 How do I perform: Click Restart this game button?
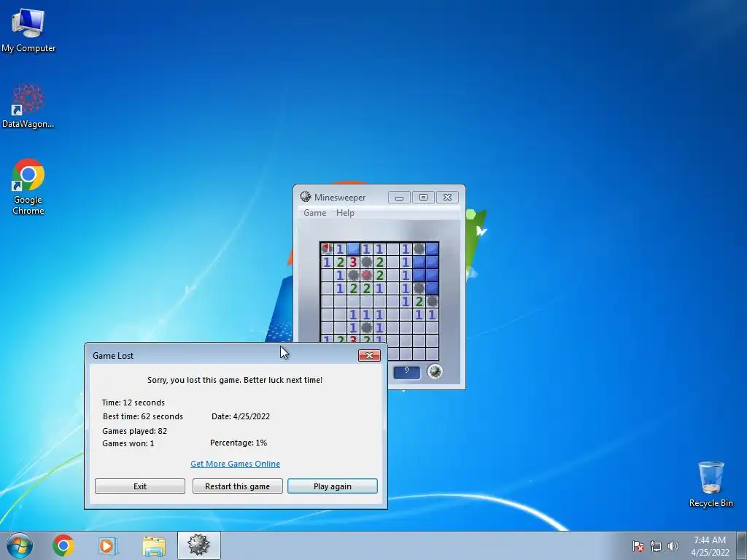coord(237,486)
